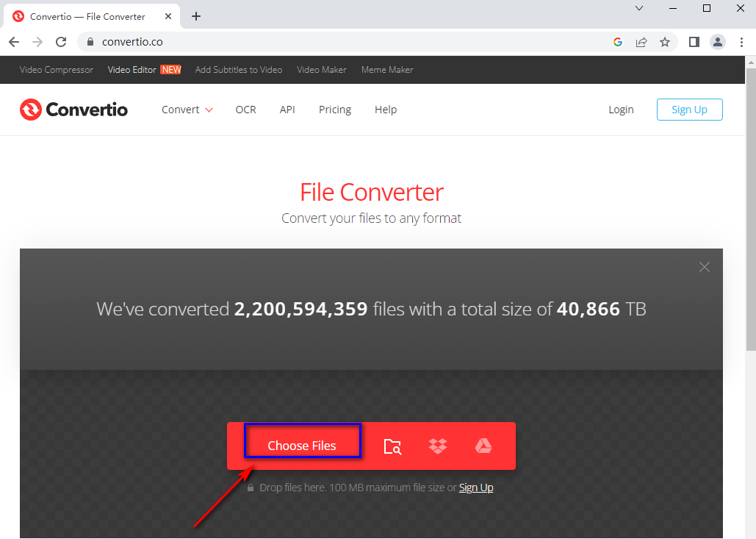Bookmark page with the star icon
This screenshot has width=756, height=539.
point(665,42)
